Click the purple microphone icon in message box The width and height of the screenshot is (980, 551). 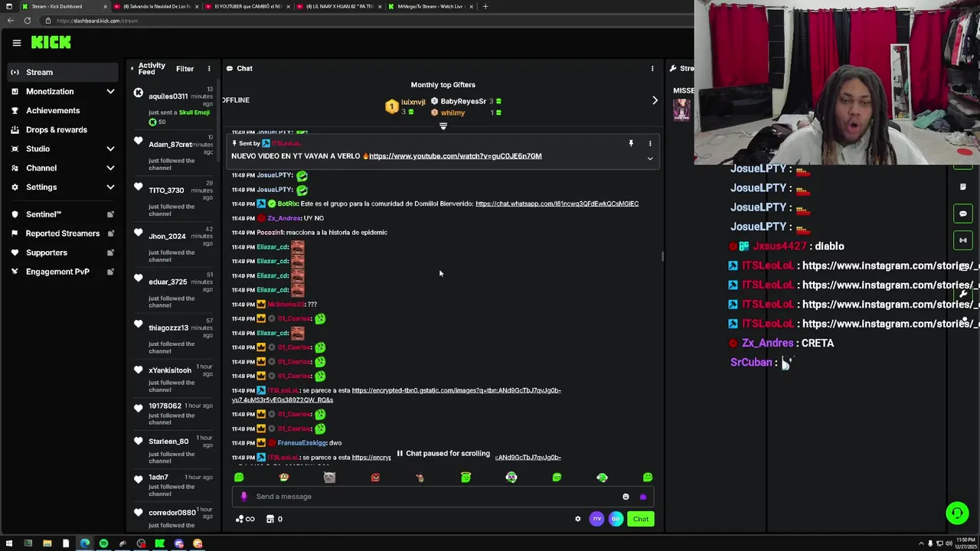tap(243, 497)
